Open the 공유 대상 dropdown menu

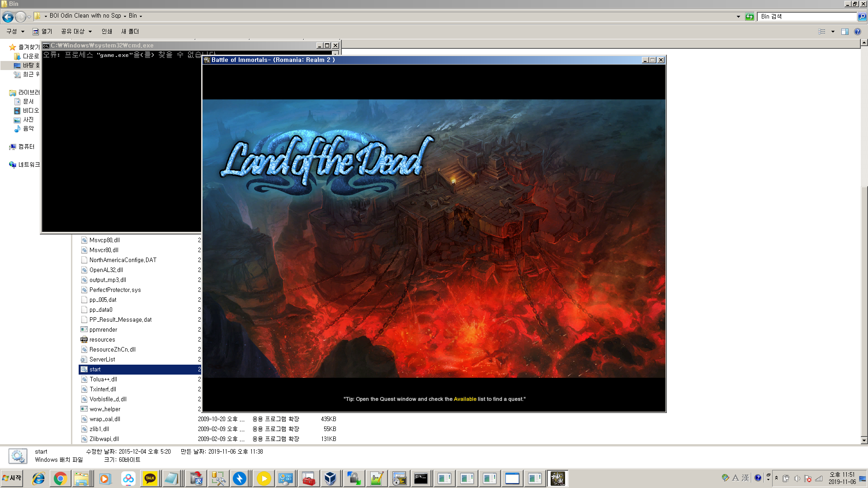click(x=76, y=32)
